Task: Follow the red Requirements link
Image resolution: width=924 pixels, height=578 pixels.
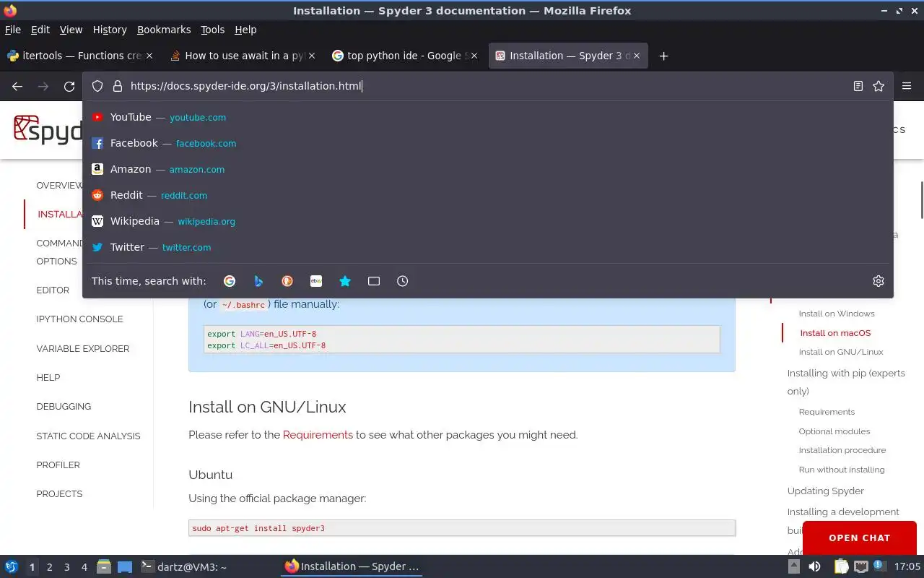Action: click(318, 435)
